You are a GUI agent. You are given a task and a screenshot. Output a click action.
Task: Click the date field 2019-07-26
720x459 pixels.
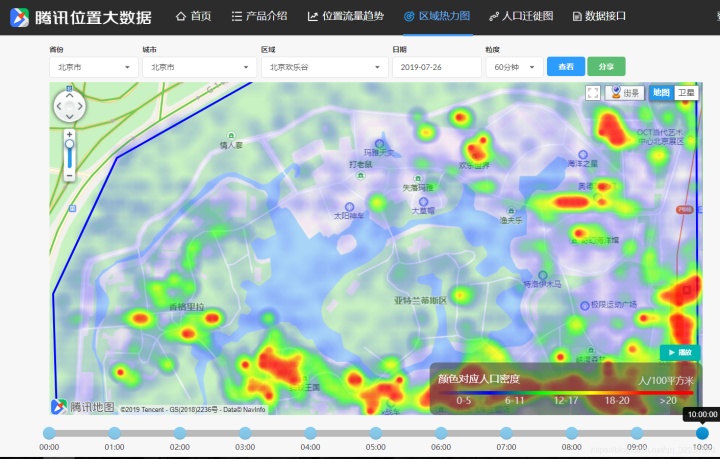point(437,67)
